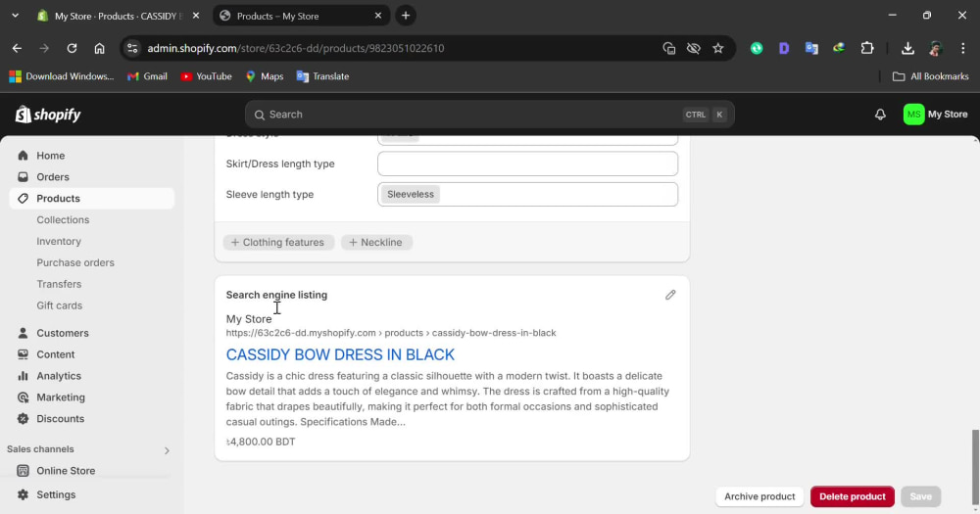Reload the page

tap(72, 48)
